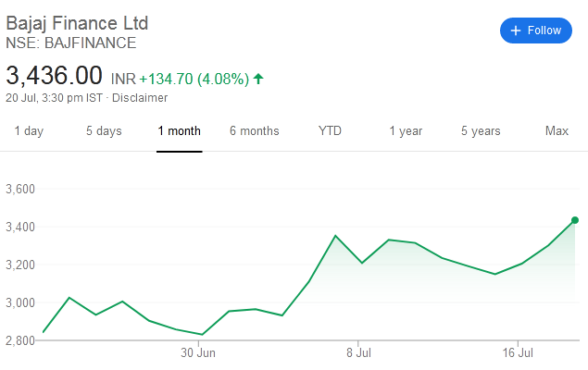Open the Disclaimer link
588x370 pixels.
(140, 98)
